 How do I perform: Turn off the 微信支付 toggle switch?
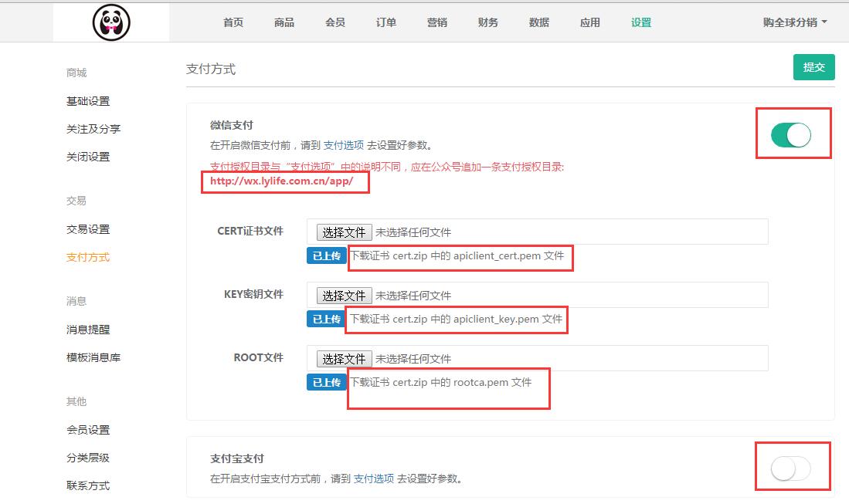[790, 134]
